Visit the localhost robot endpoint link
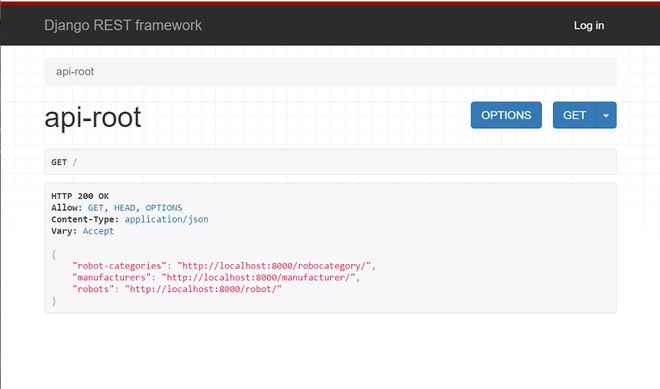Screen dimensions: 660x389 (203, 289)
